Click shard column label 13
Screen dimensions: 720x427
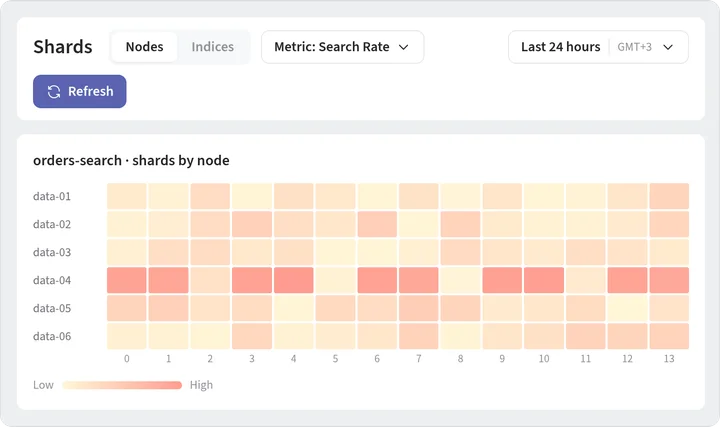[669, 359]
